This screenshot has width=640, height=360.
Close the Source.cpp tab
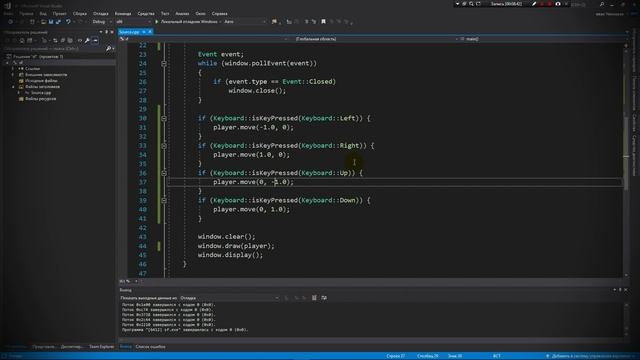(x=150, y=32)
